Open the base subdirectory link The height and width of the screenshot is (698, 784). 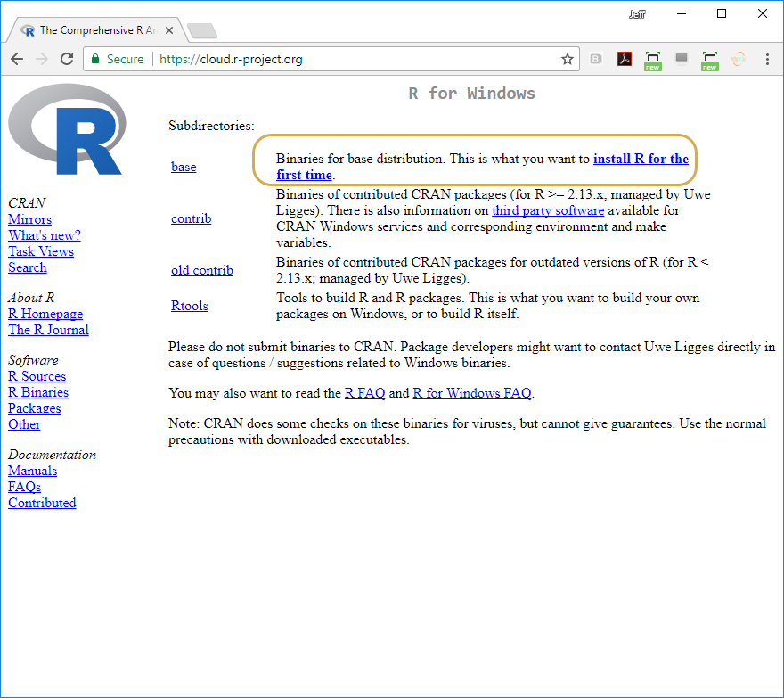tap(184, 167)
